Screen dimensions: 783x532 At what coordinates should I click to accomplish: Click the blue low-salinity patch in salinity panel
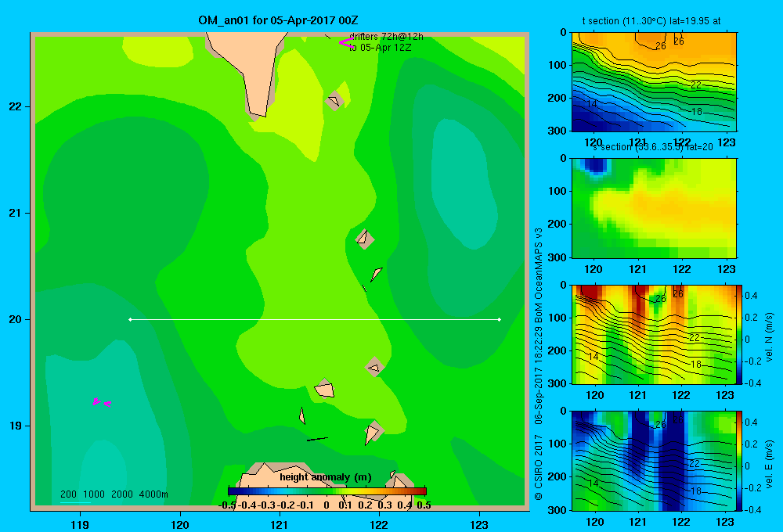coord(595,165)
